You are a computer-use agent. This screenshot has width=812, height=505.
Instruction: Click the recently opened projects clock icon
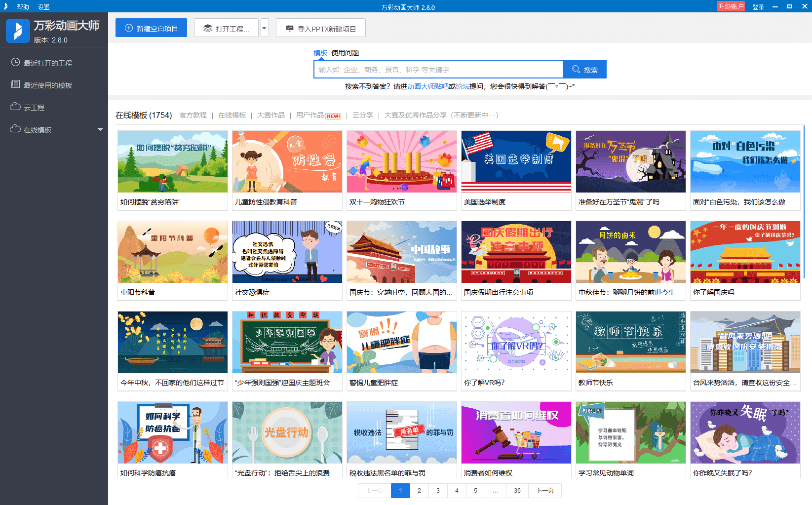pyautogui.click(x=15, y=63)
